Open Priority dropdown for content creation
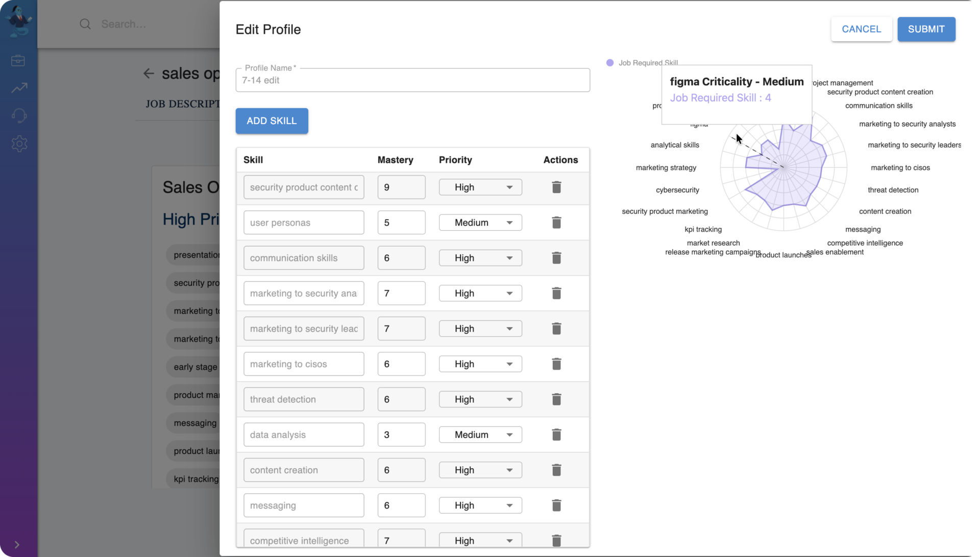This screenshot has height=557, width=980. pyautogui.click(x=480, y=470)
